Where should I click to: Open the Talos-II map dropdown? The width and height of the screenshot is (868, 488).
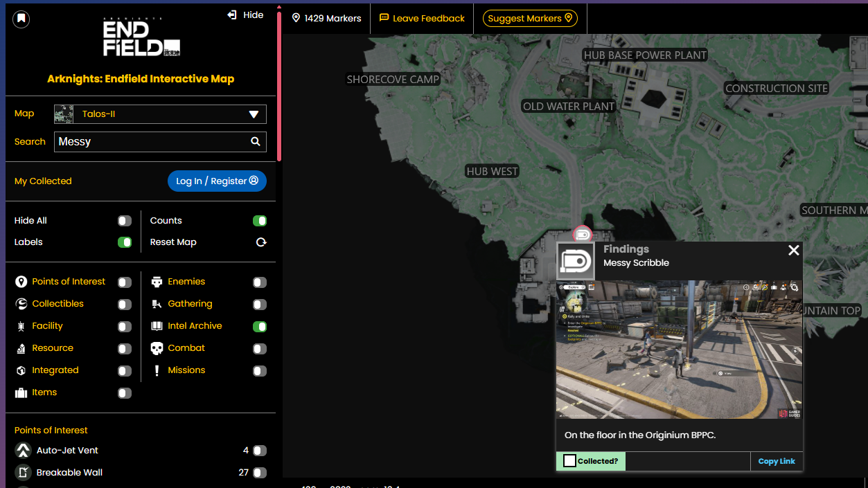pos(160,114)
